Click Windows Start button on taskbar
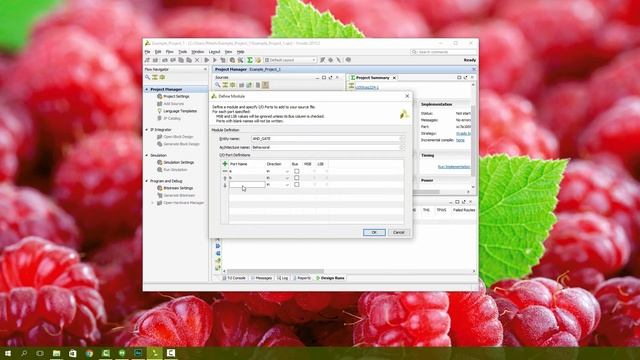The height and width of the screenshot is (360, 640). click(x=8, y=353)
